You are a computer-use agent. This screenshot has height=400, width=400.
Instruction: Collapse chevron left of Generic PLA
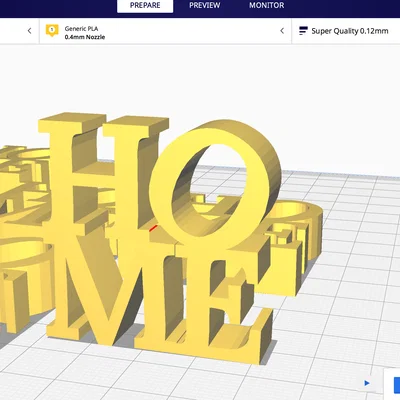29,31
